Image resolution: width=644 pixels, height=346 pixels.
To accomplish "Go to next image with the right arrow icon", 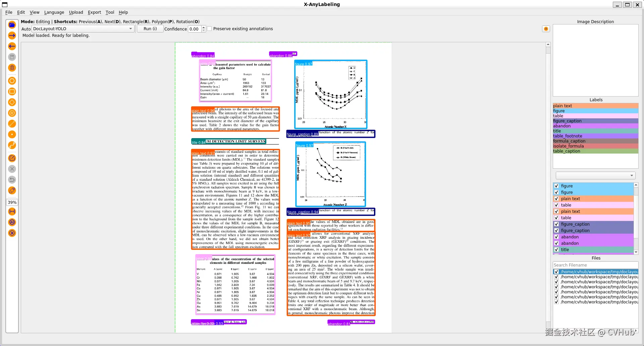I will (x=12, y=36).
